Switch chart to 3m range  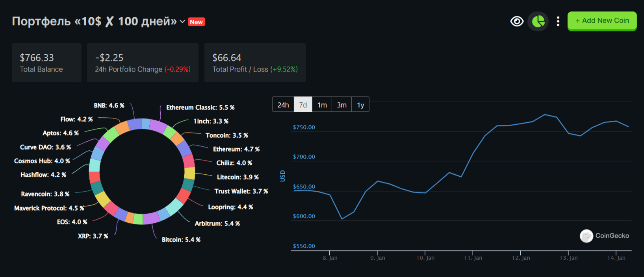coord(341,105)
